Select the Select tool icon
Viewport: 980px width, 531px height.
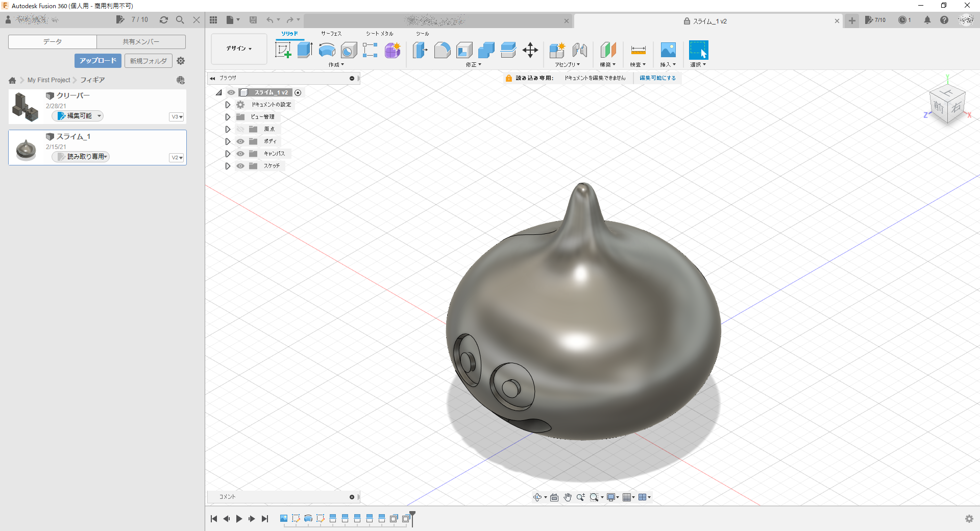(x=698, y=50)
